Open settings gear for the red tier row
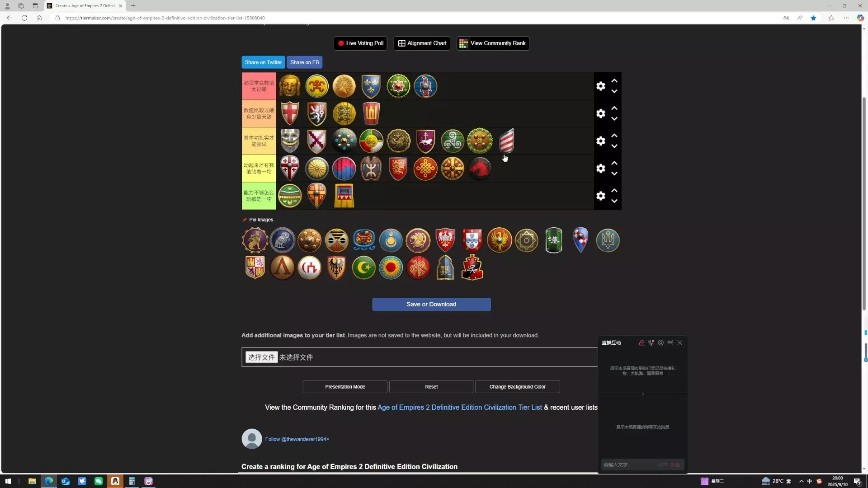 coord(600,86)
